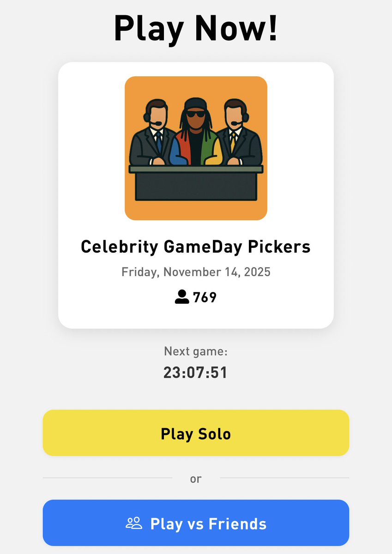392x554 pixels.
Task: Click the divider line left of "or"
Action: tap(107, 478)
